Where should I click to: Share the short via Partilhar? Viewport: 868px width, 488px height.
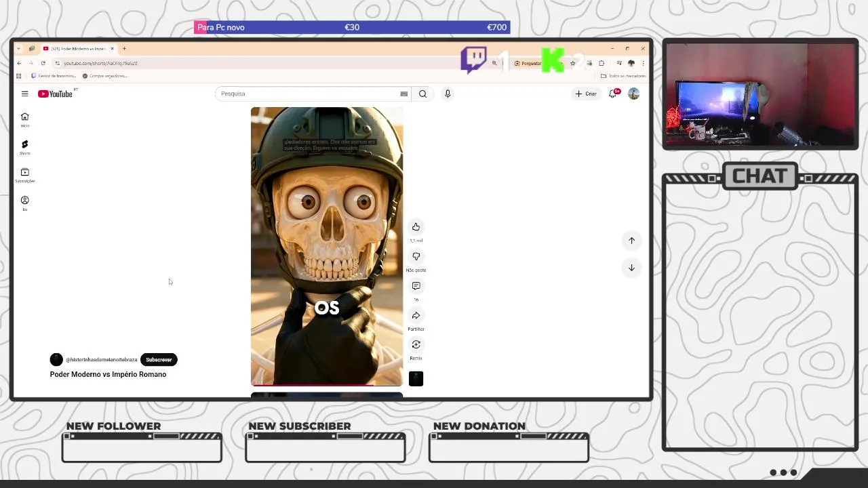pyautogui.click(x=416, y=315)
